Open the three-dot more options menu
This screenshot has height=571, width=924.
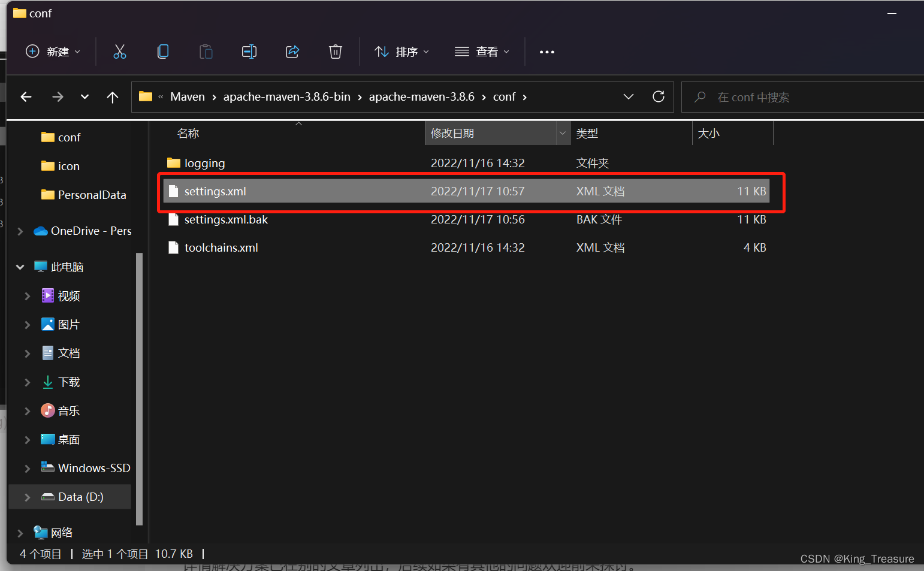pos(546,52)
